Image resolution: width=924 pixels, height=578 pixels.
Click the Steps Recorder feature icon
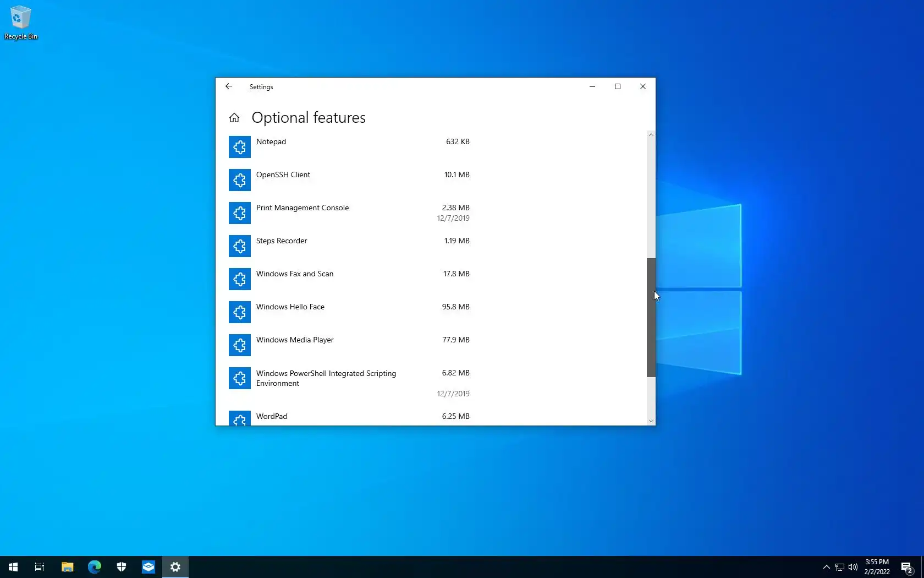(240, 246)
